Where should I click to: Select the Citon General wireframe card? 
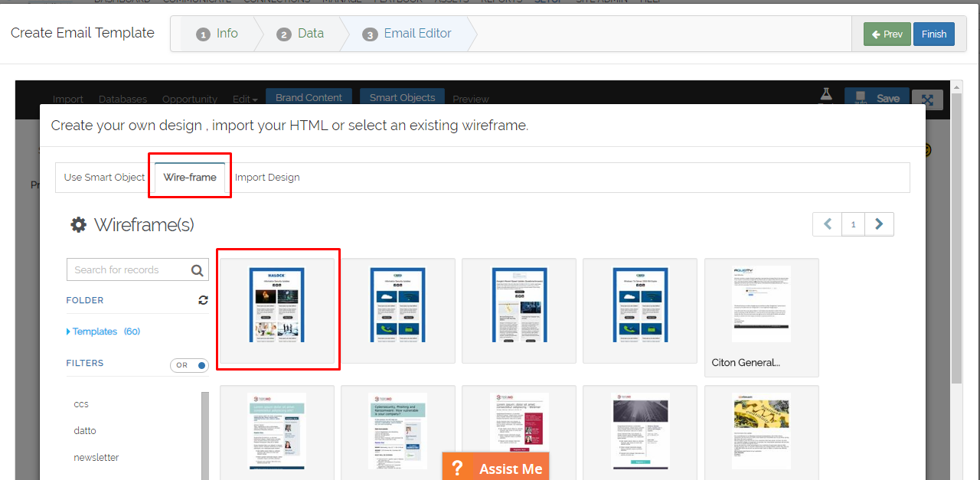(x=761, y=317)
